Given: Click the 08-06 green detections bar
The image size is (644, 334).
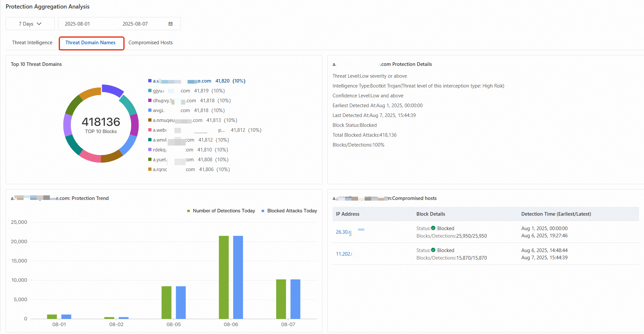Looking at the screenshot, I should [x=224, y=277].
